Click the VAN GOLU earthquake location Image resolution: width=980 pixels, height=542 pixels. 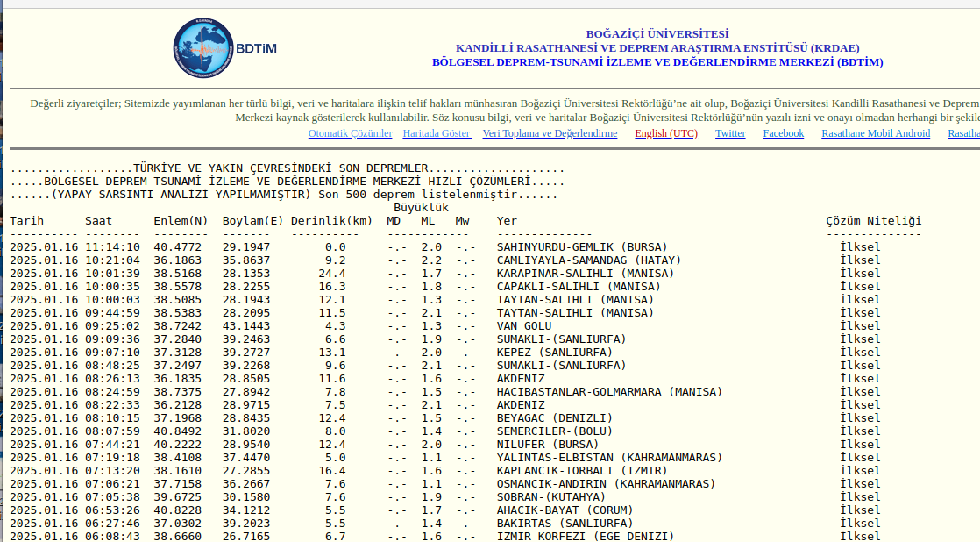point(524,326)
